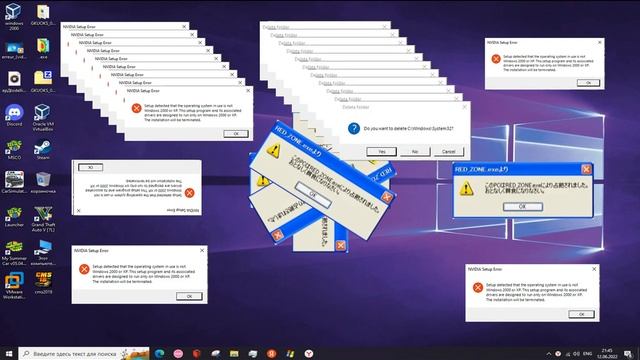
Task: Close the bottom-right NVIDIA Setup Error dialog
Action: point(594,269)
